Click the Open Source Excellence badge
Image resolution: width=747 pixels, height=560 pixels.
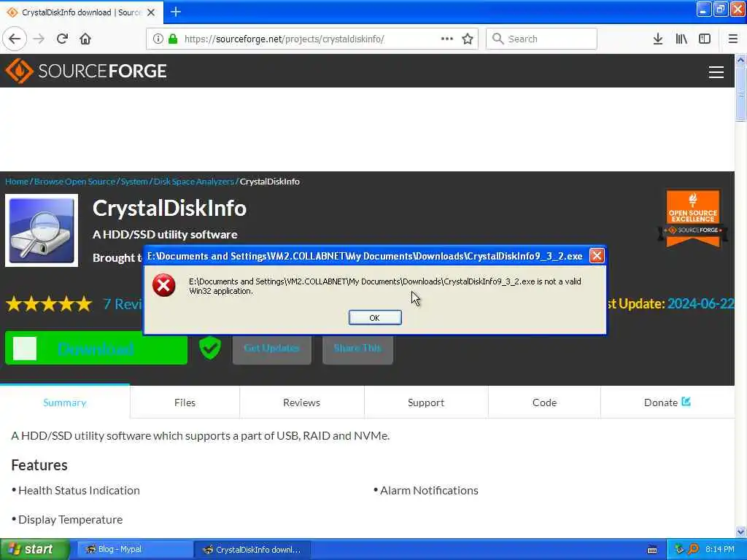(693, 219)
